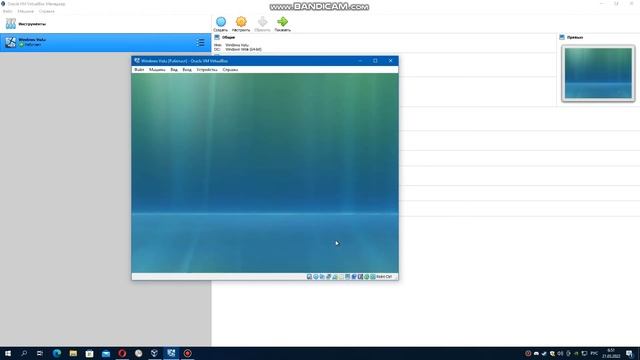Click inside the Vista guest desktop
640x360 pixels.
pyautogui.click(x=265, y=173)
